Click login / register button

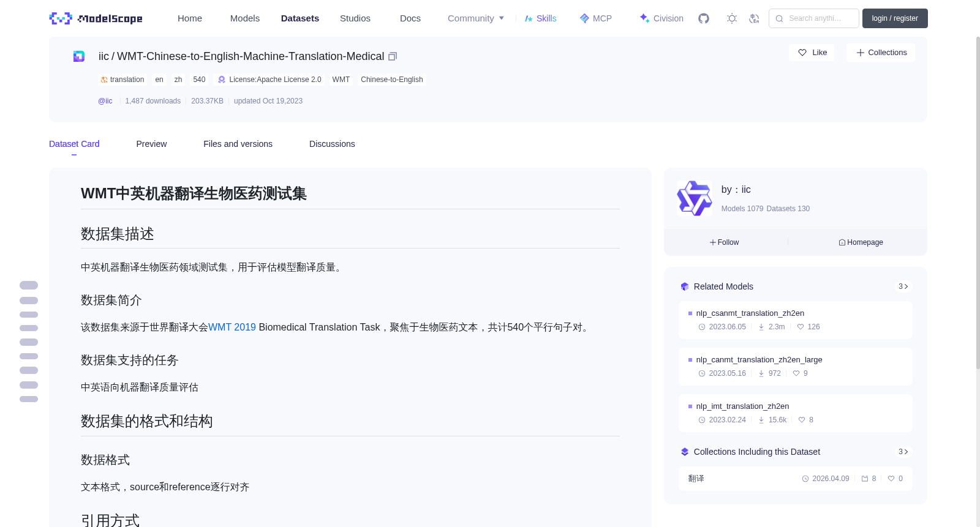coord(895,18)
